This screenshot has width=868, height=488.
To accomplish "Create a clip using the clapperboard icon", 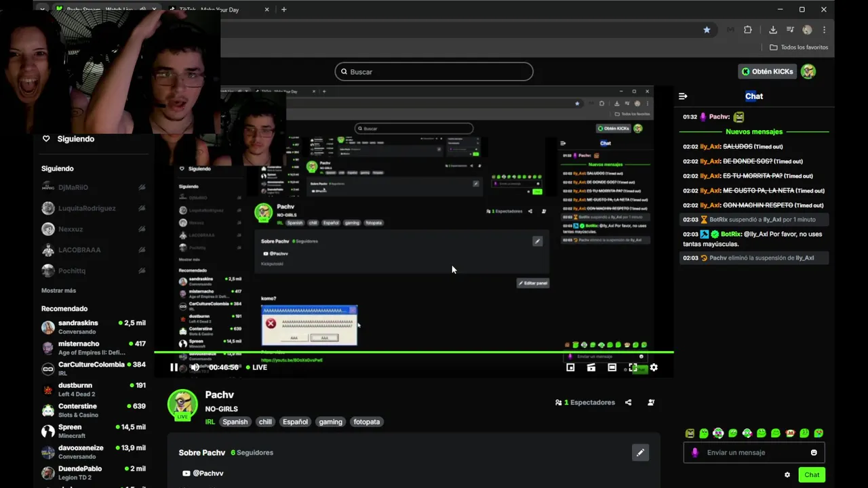I will [591, 367].
